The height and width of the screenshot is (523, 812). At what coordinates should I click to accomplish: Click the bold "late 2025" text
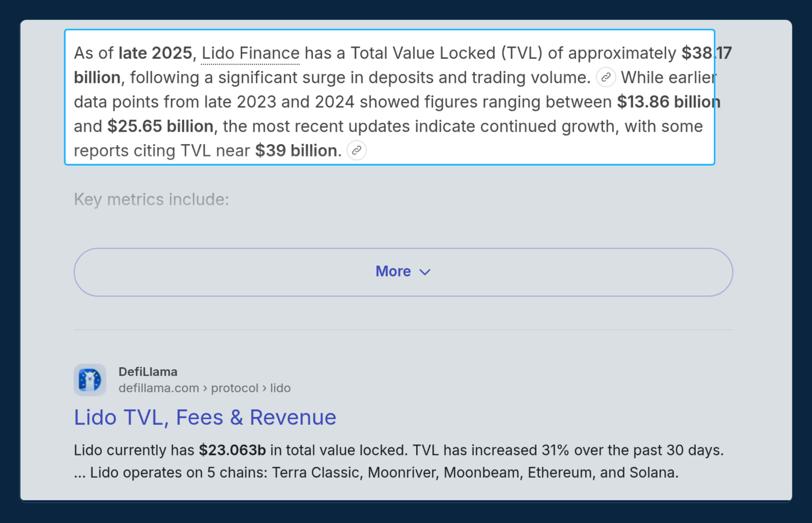(155, 53)
